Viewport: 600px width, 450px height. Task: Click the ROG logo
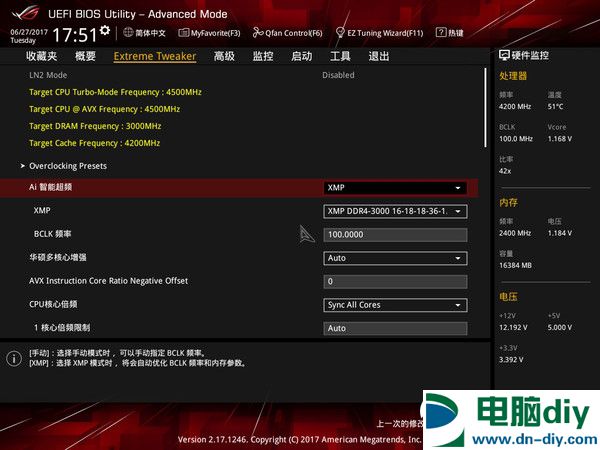tap(25, 14)
